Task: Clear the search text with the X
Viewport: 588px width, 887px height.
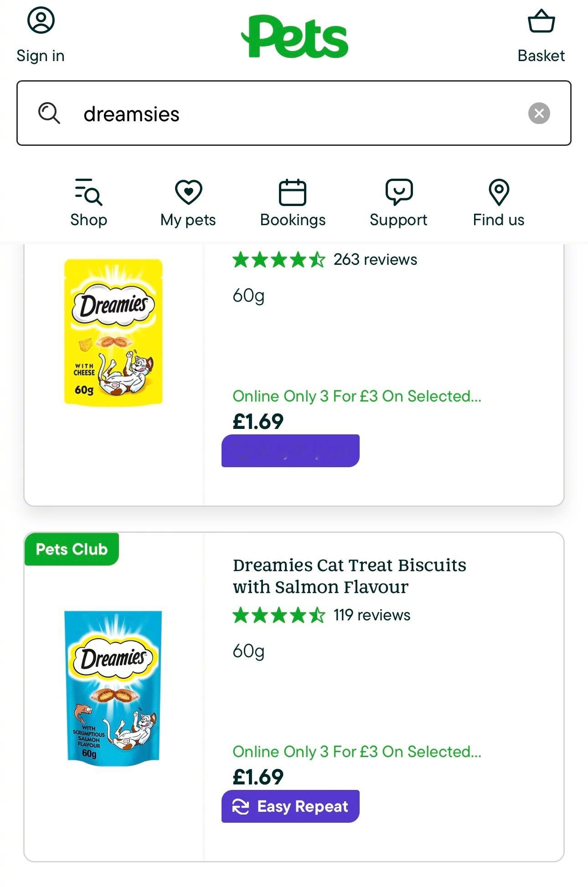Action: click(539, 113)
